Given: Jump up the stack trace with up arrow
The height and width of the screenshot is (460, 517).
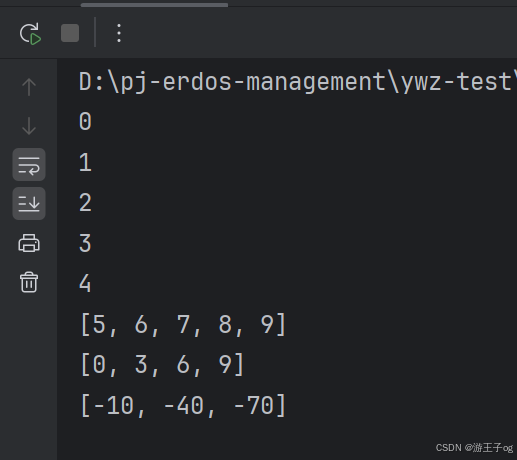Looking at the screenshot, I should pos(29,87).
